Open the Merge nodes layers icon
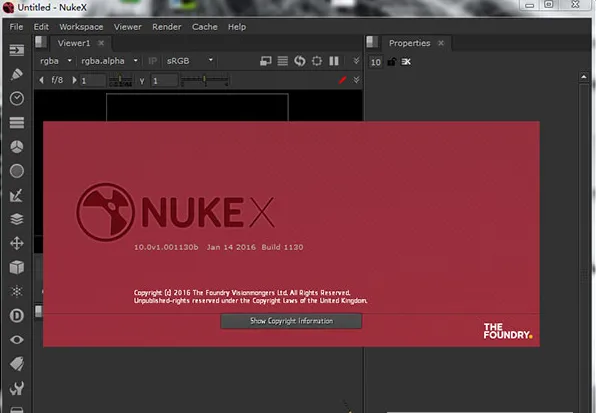This screenshot has width=596, height=413. coord(17,219)
